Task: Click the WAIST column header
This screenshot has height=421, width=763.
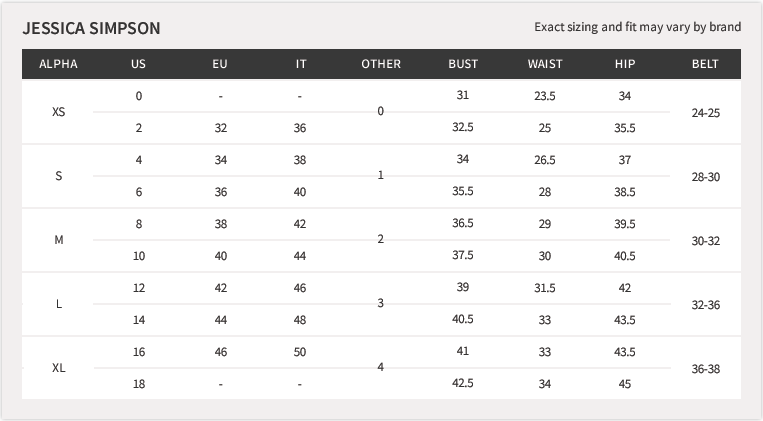Action: click(x=545, y=64)
